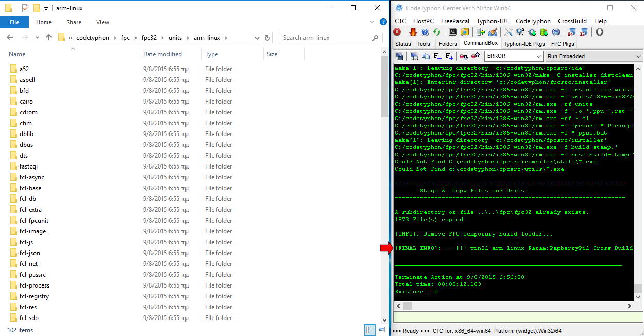The width and height of the screenshot is (644, 336).
Task: Open the blue help question-mark icon in CodeTyphon
Action: coord(425,32)
